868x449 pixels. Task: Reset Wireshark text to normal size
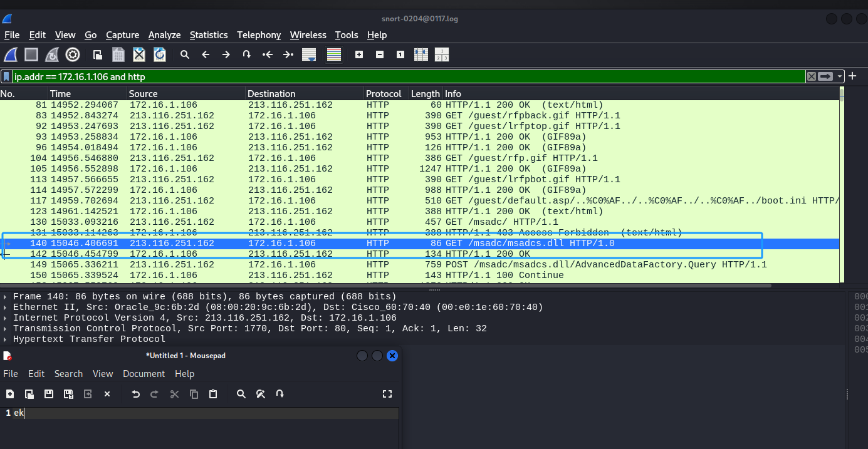coord(400,54)
